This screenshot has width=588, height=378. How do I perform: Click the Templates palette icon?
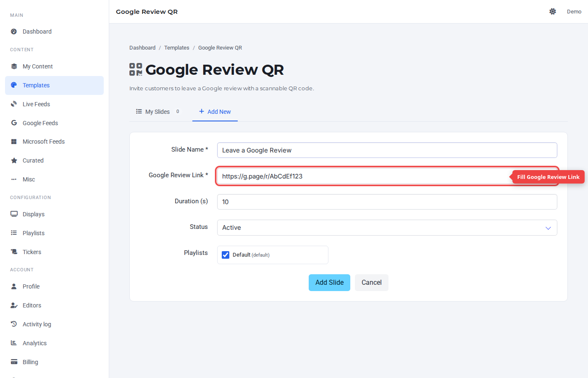pyautogui.click(x=14, y=85)
